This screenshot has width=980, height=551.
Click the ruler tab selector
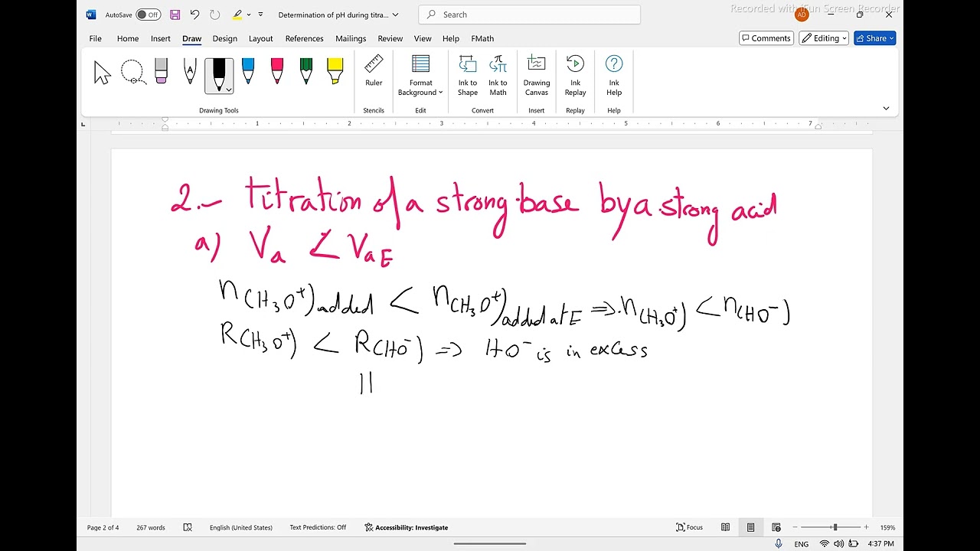coord(84,124)
